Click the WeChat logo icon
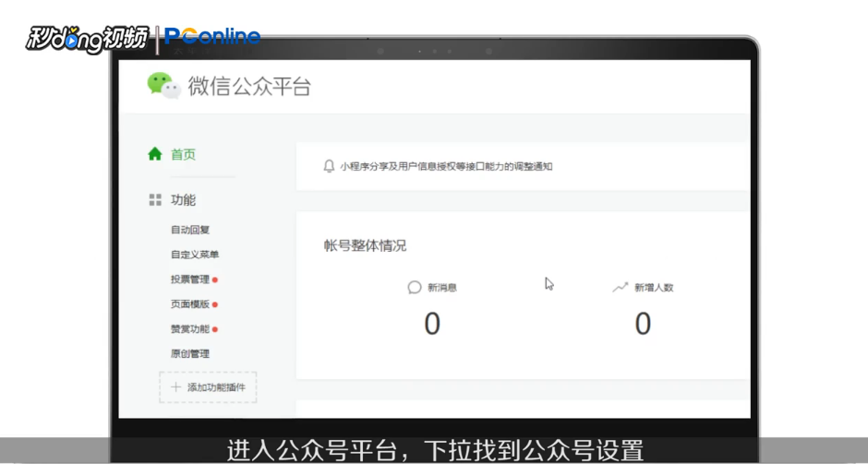Viewport: 868px width, 464px height. point(163,86)
